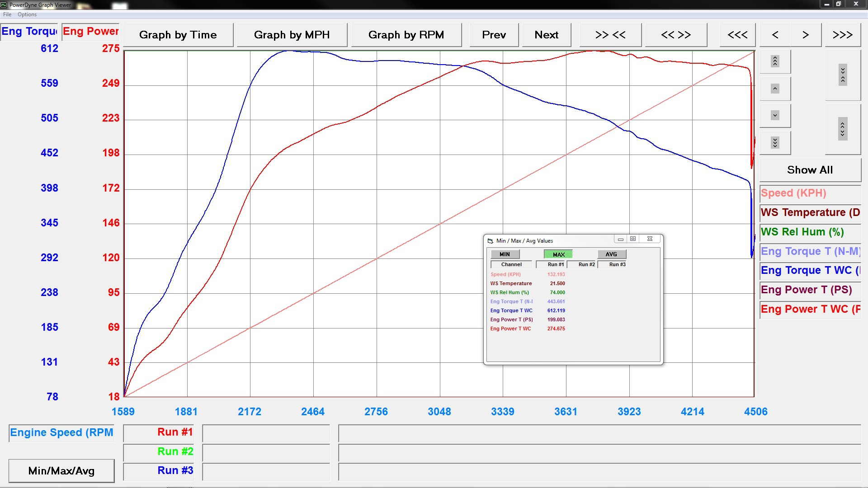Click the Eng Torque T WC value 612.119
868x488 pixels.
[x=556, y=310]
